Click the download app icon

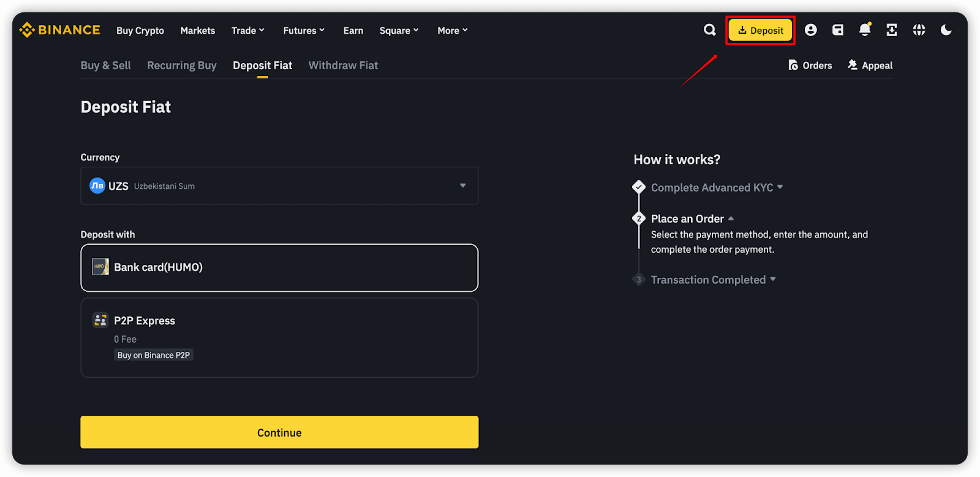click(892, 30)
